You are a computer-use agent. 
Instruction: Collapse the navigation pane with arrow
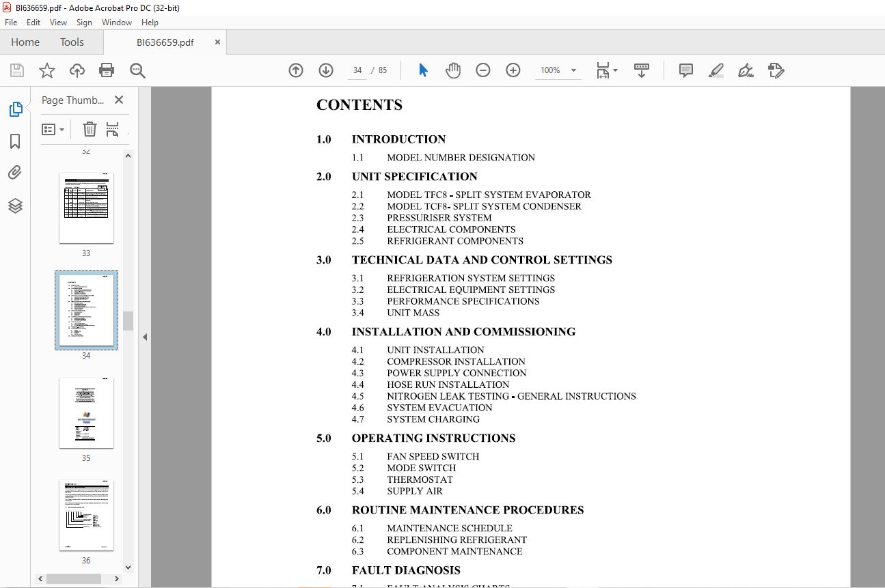(144, 337)
